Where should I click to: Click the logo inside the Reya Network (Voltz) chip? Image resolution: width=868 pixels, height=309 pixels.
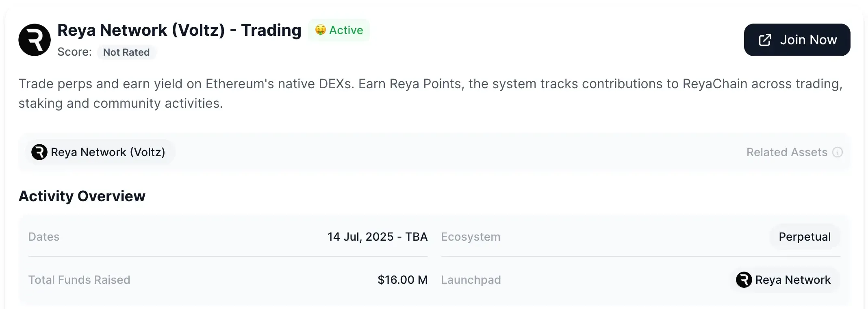click(x=39, y=152)
